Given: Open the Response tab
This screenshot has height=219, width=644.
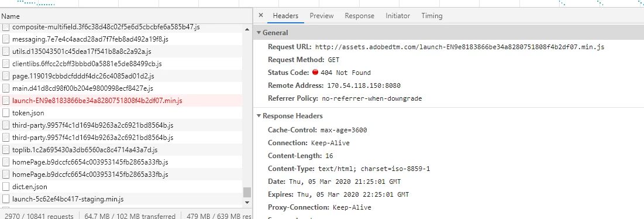Looking at the screenshot, I should coord(359,16).
